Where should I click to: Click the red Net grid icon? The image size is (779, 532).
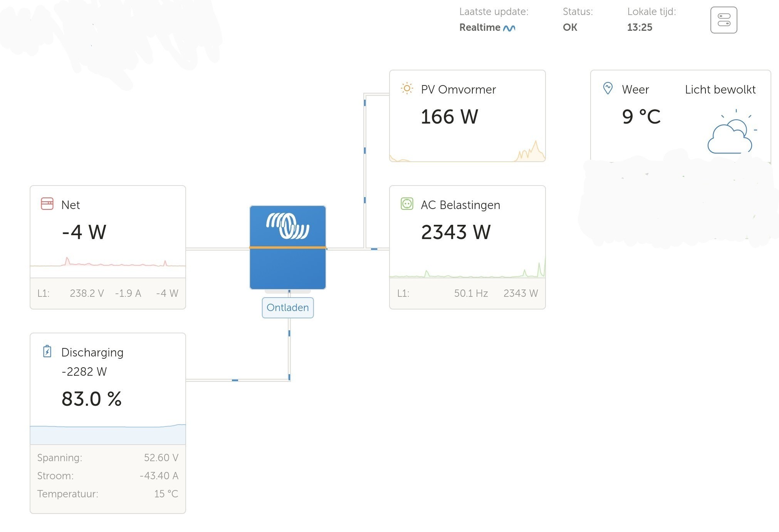pos(47,204)
